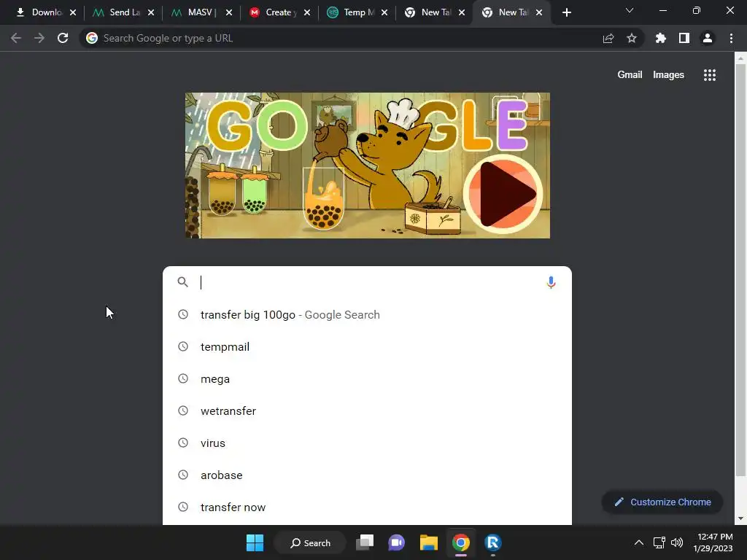747x560 pixels.
Task: Open the network icon in system tray
Action: pos(659,542)
